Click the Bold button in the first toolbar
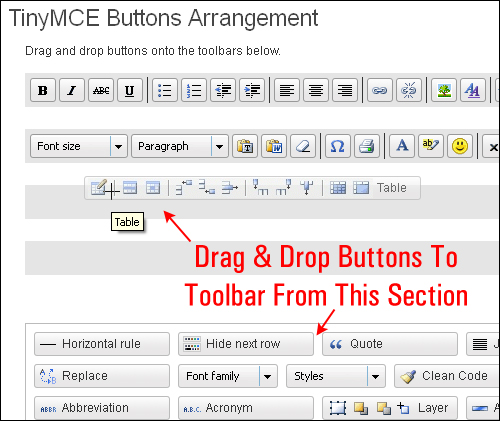The height and width of the screenshot is (421, 500). pos(43,90)
